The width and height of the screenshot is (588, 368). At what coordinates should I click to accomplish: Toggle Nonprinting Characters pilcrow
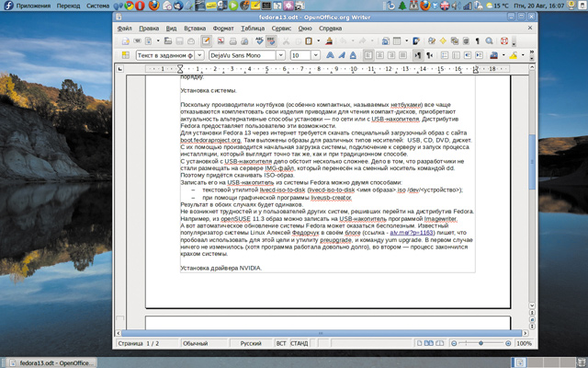coord(478,41)
